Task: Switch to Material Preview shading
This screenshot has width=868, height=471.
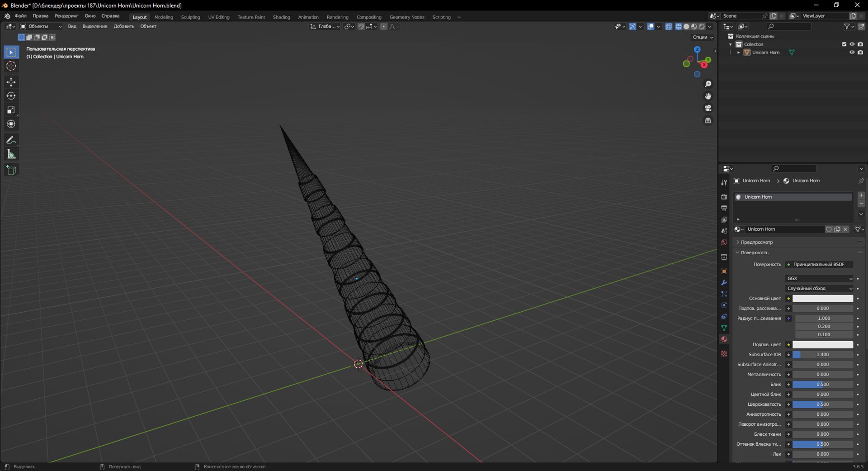Action: pyautogui.click(x=694, y=27)
